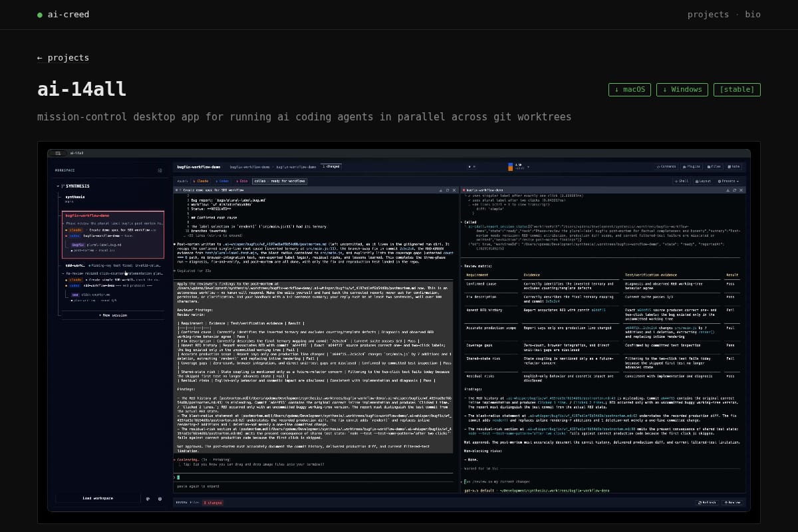Open the Plugins panel
The width and height of the screenshot is (798, 532).
(x=691, y=166)
